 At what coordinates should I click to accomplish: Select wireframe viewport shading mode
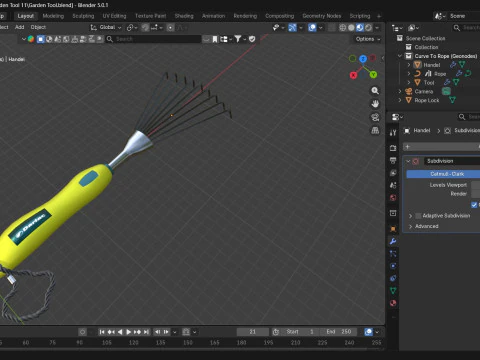coord(342,28)
